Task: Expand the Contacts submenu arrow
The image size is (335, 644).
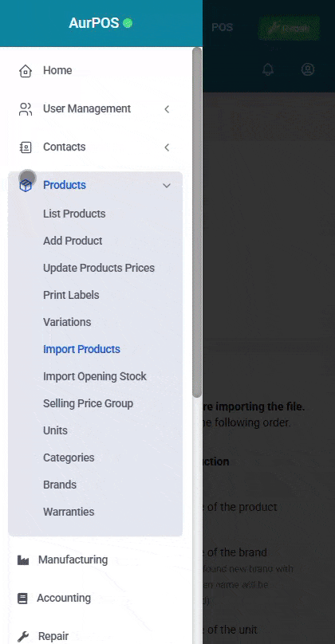Action: point(167,147)
